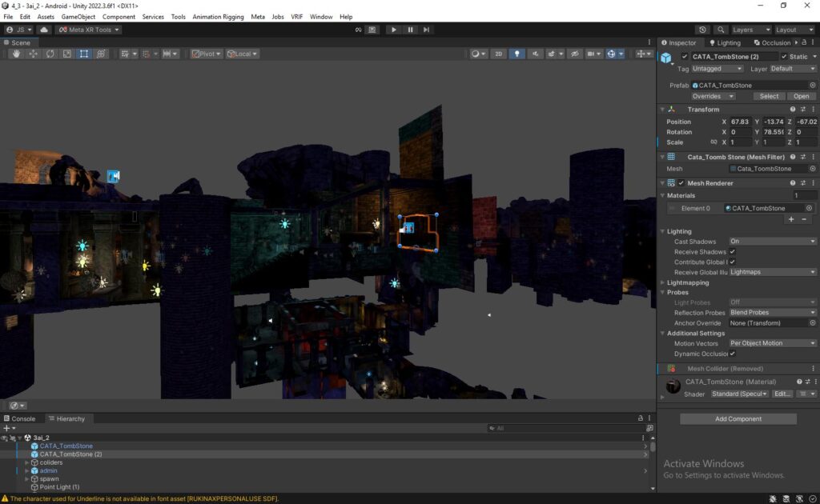The width and height of the screenshot is (820, 504).
Task: Toggle the 2D scene view mode
Action: [x=498, y=54]
